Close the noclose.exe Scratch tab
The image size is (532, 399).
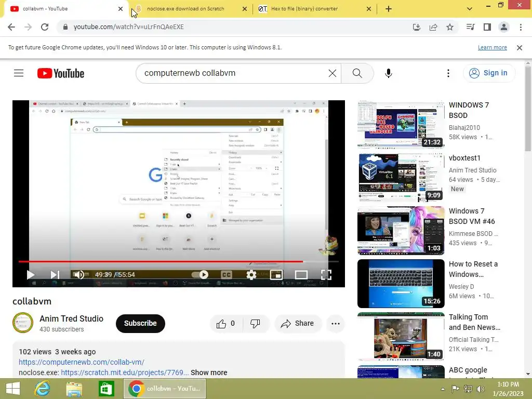245,9
